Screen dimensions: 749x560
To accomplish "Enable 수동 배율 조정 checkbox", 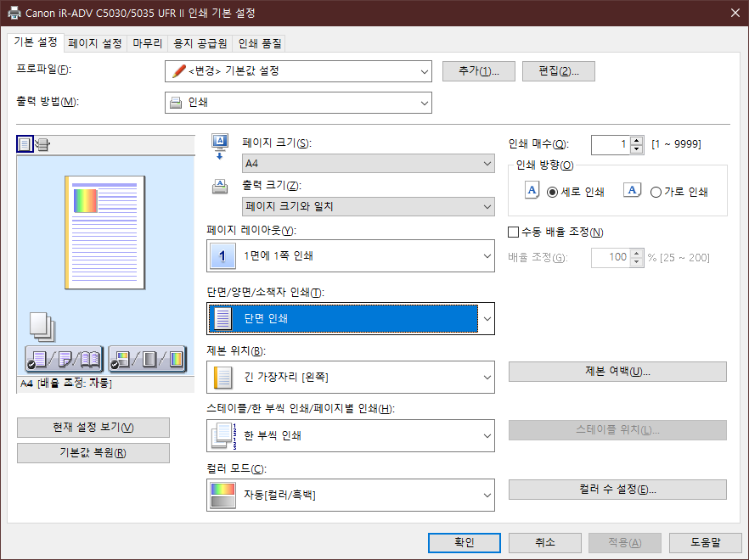I will click(514, 232).
